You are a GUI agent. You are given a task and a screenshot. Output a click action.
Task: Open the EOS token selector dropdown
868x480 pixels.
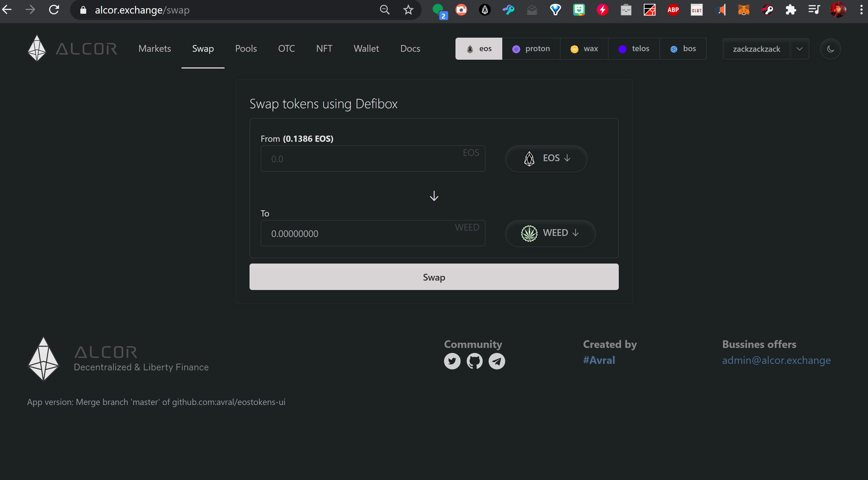(546, 159)
